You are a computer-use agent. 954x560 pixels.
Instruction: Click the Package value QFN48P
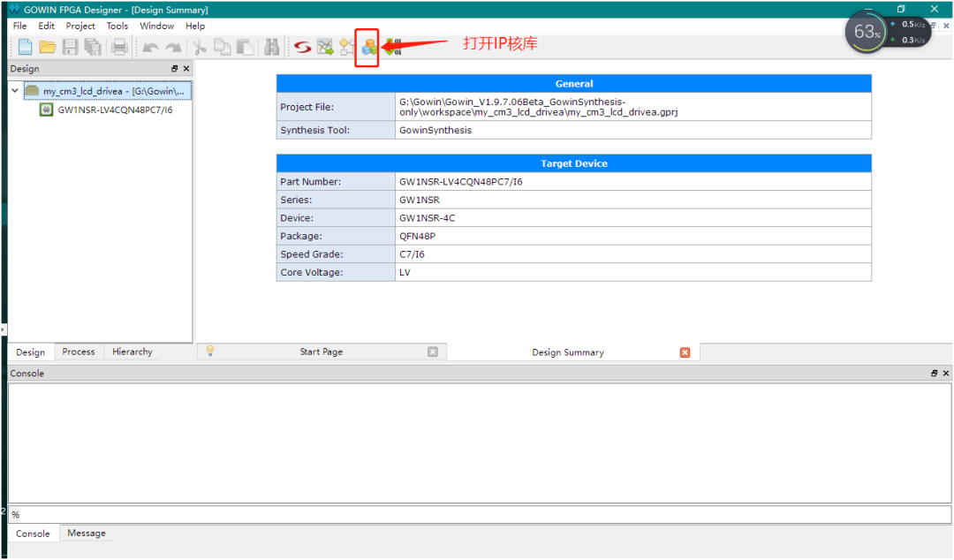point(633,236)
